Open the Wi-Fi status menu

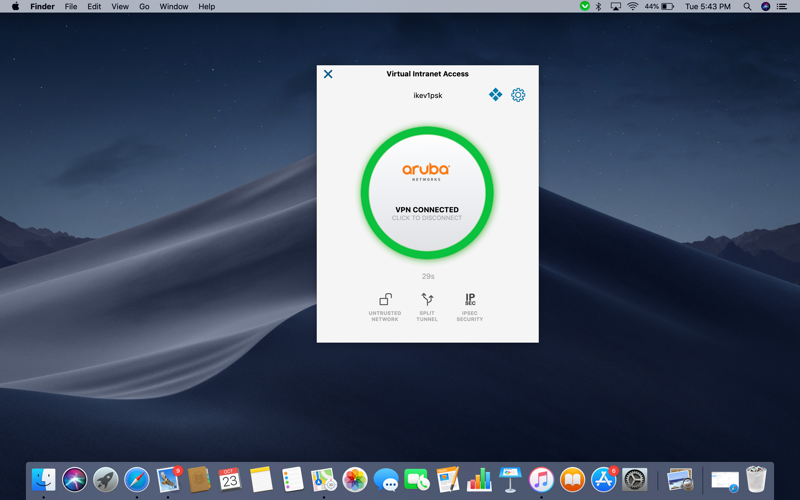[x=633, y=6]
